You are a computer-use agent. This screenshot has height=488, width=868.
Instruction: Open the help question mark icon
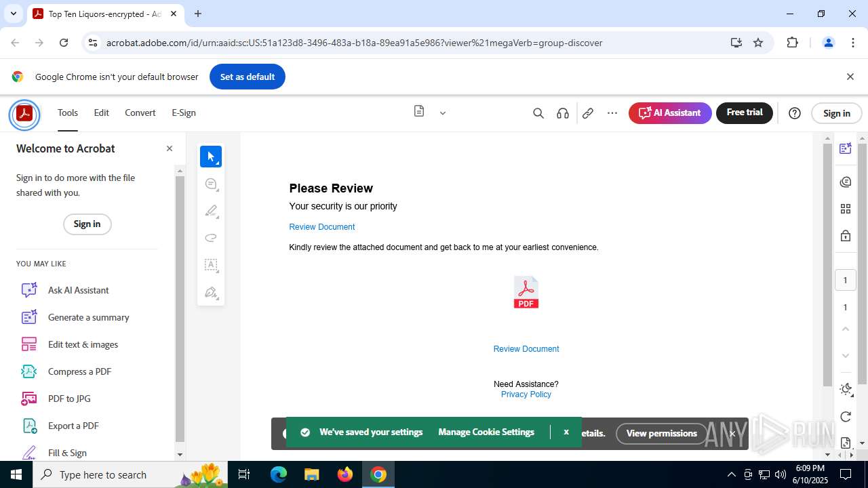coord(795,113)
